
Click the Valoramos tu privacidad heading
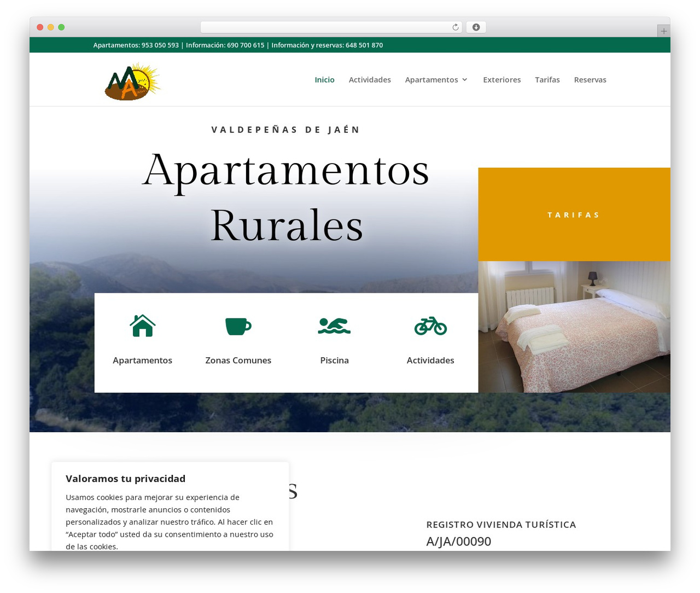pyautogui.click(x=125, y=479)
